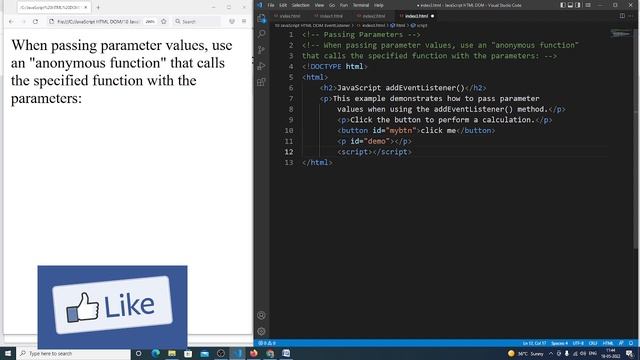Click the forward arrow in the browser
This screenshot has width=640, height=360.
(23, 21)
